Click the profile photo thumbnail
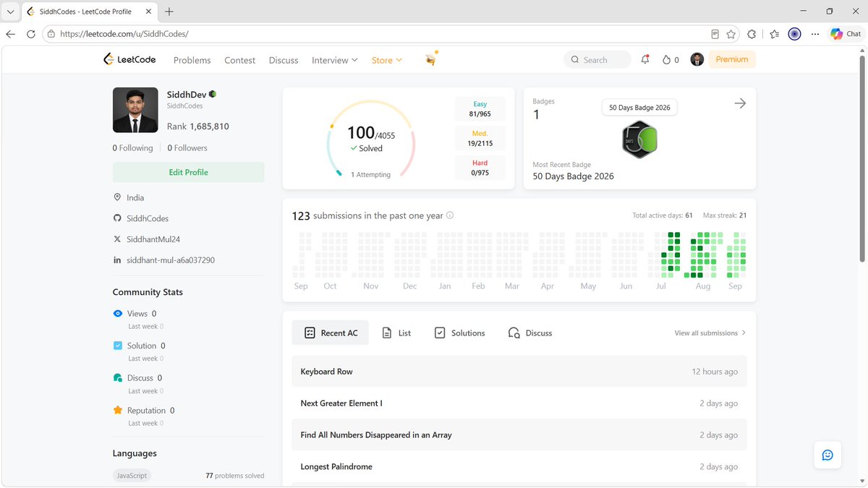Screen dimensions: 868x488 [135, 110]
